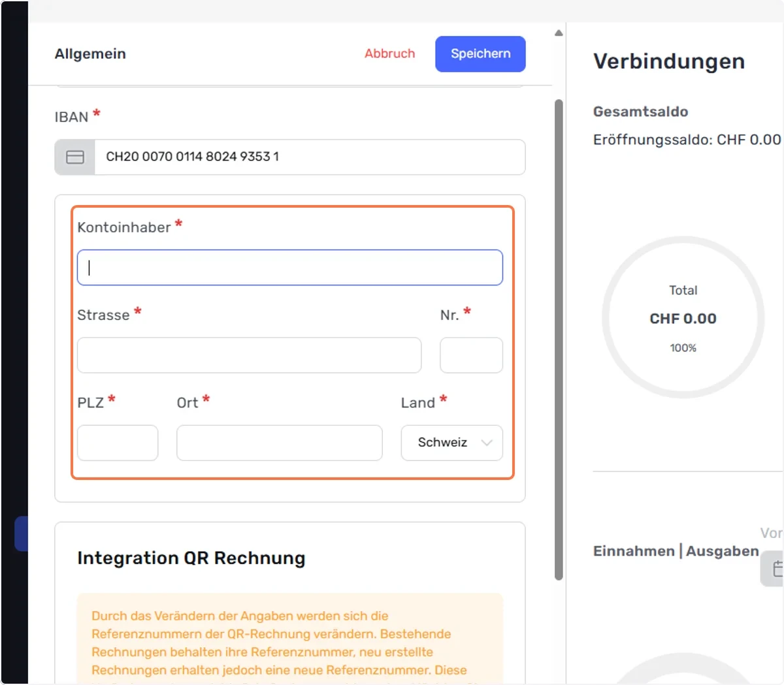Image resolution: width=784 pixels, height=685 pixels.
Task: Click the orange QR reference warning notice
Action: coord(290,639)
